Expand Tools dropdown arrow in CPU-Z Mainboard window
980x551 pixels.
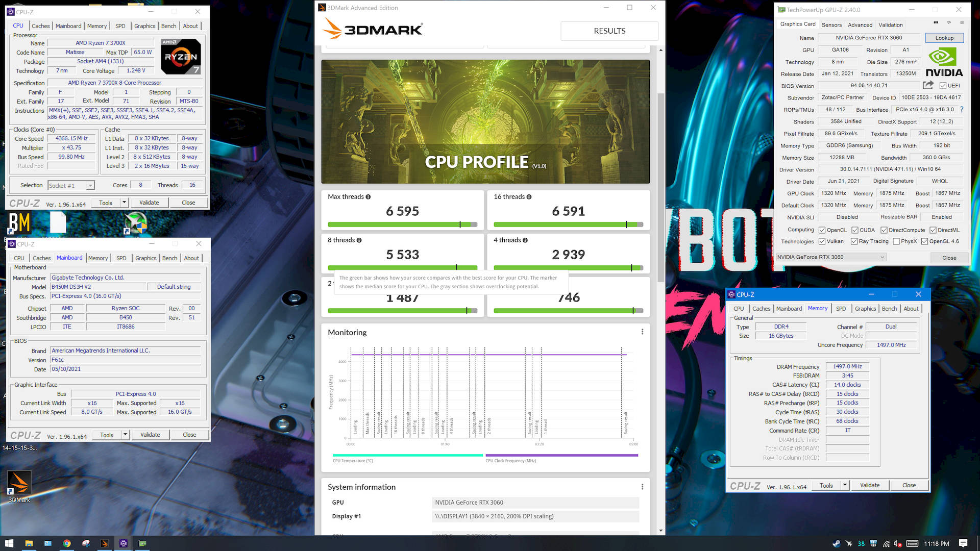(x=125, y=435)
